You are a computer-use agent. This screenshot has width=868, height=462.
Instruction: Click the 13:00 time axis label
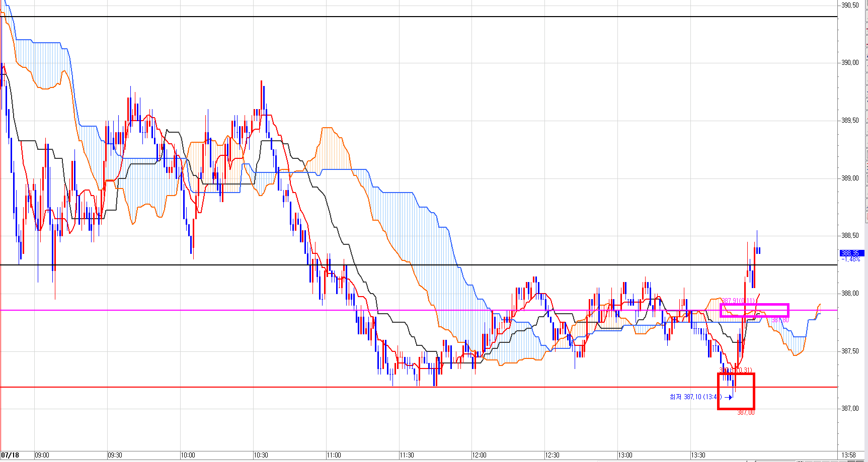[x=625, y=455]
